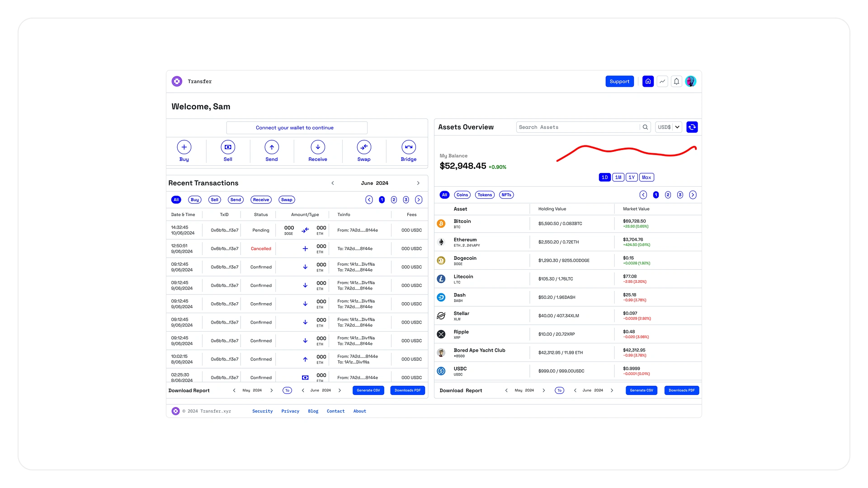
Task: Filter assets by NFTs tab
Action: (506, 195)
